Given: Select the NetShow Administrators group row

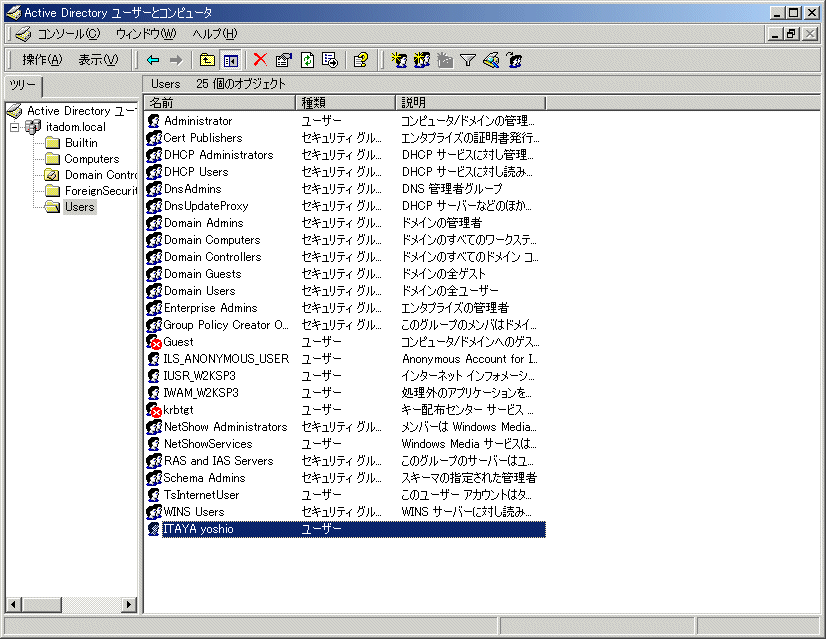Looking at the screenshot, I should [346, 427].
